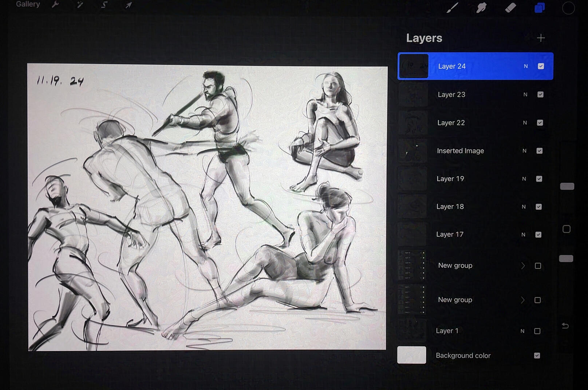Expand the second New group chevron

523,300
